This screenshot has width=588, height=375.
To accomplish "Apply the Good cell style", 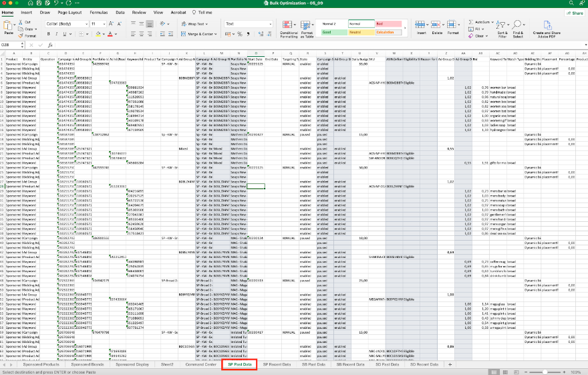I will pyautogui.click(x=333, y=32).
